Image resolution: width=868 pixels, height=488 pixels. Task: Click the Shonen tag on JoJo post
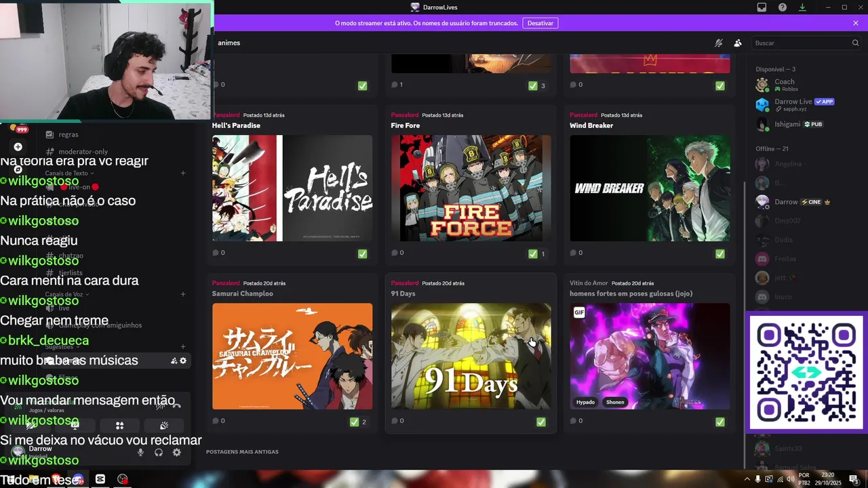tap(615, 402)
